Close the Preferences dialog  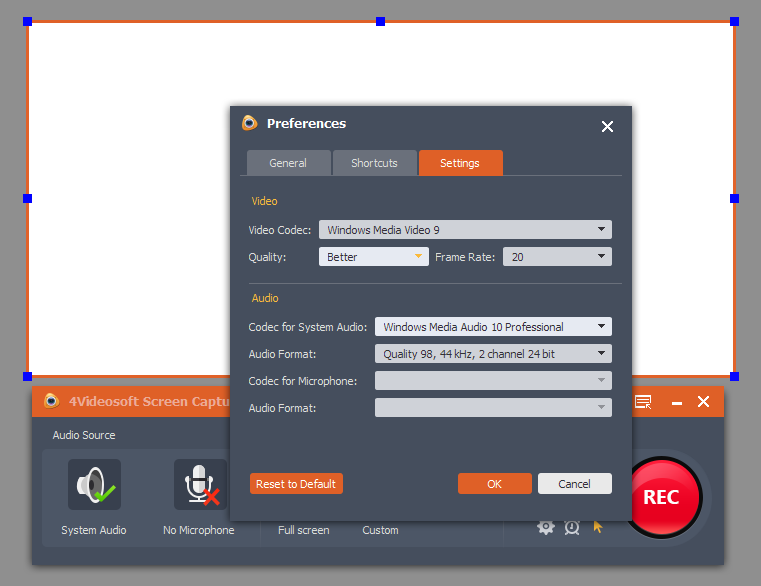coord(607,127)
